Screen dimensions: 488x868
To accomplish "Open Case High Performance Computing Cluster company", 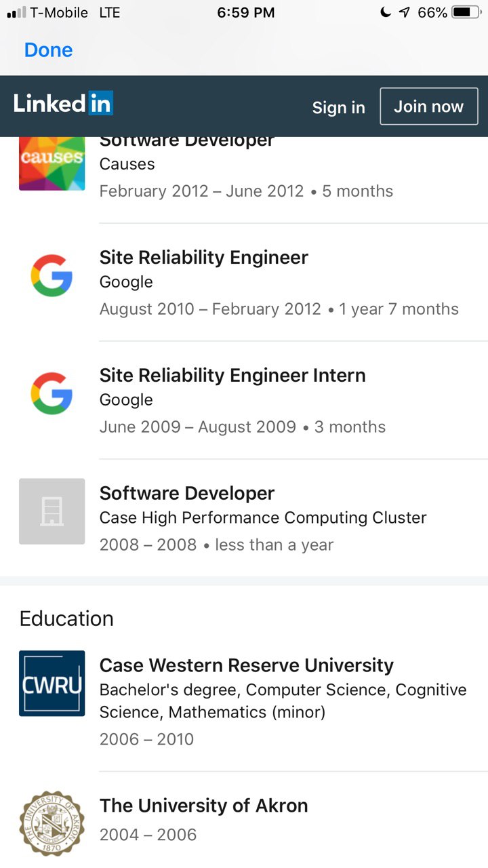I will 263,517.
